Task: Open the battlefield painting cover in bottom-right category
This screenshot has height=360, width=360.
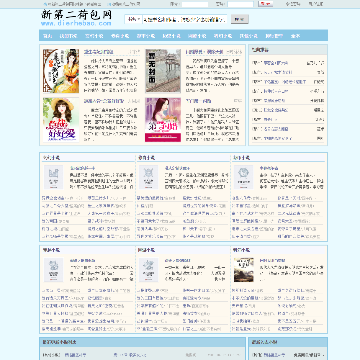Action: (244, 270)
